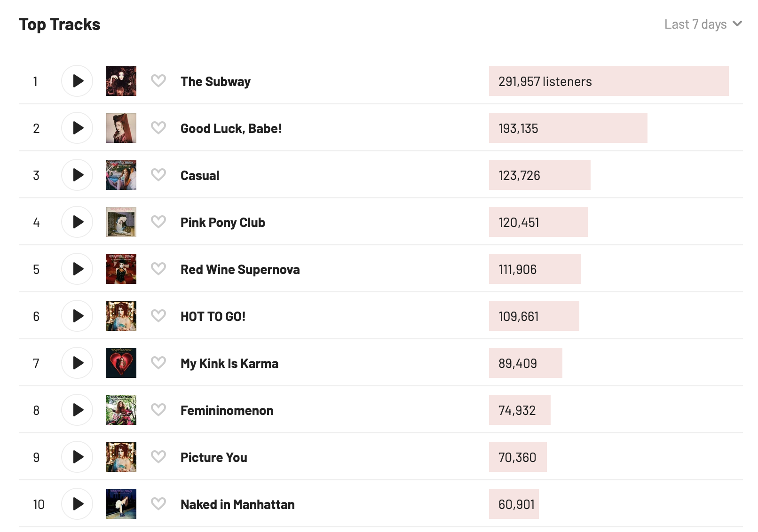The image size is (758, 532).
Task: Click the Top Tracks heading
Action: (x=60, y=24)
